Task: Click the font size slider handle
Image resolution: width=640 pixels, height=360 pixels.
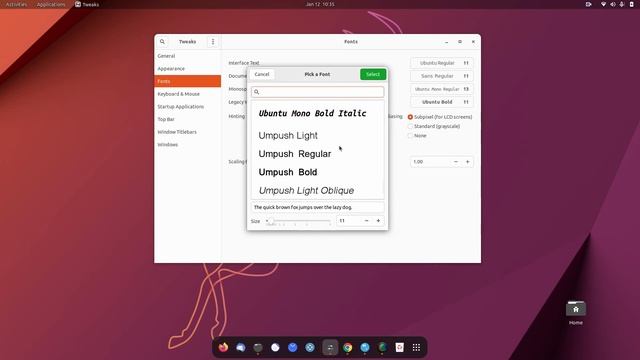Action: tap(271, 221)
